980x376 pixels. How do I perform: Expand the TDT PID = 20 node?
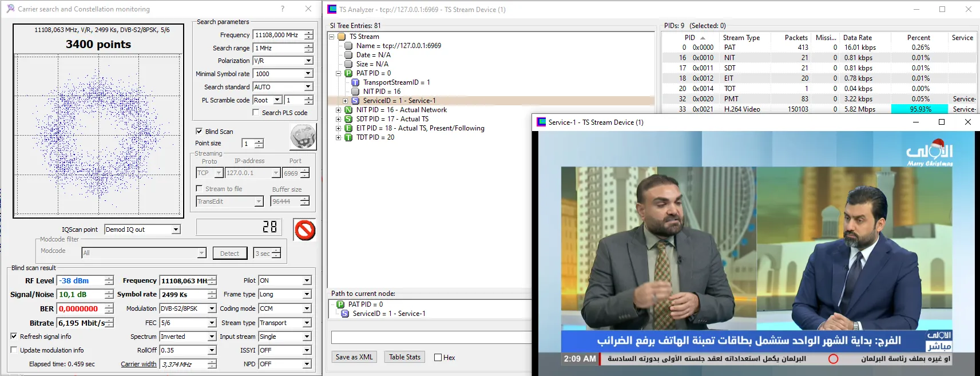pyautogui.click(x=338, y=137)
